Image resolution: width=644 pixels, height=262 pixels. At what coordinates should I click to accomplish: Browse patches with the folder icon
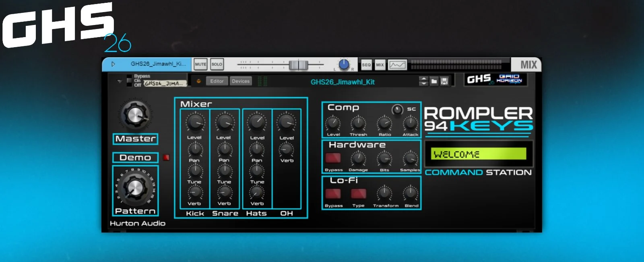click(x=434, y=81)
